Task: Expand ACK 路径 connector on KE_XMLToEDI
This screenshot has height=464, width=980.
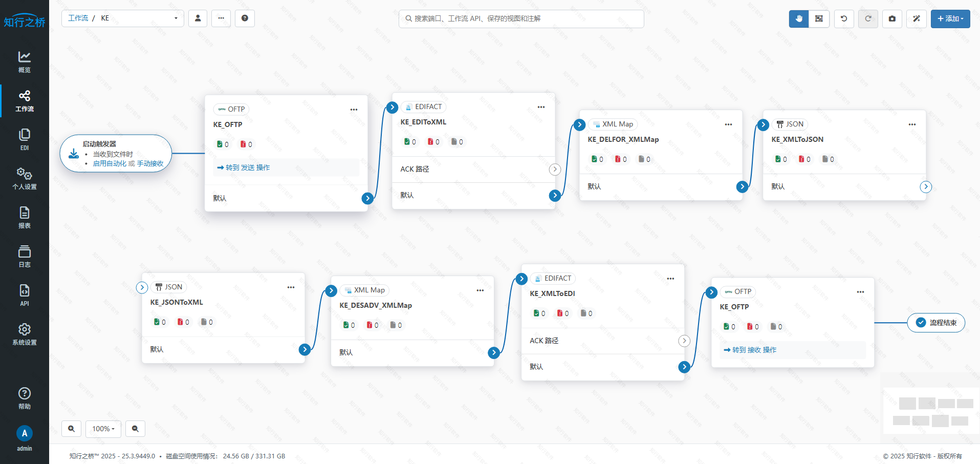Action: [x=684, y=341]
